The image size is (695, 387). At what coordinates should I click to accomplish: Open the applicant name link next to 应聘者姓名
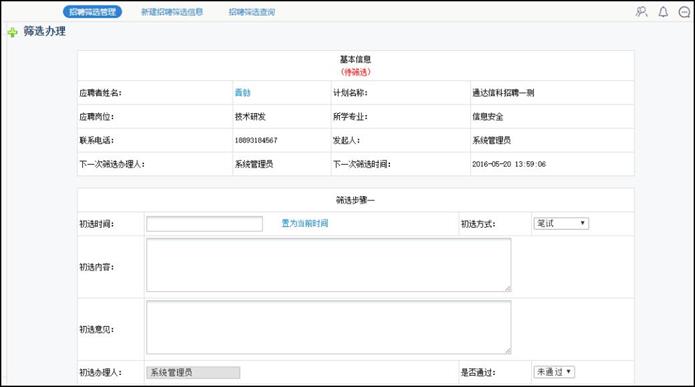pyautogui.click(x=242, y=93)
